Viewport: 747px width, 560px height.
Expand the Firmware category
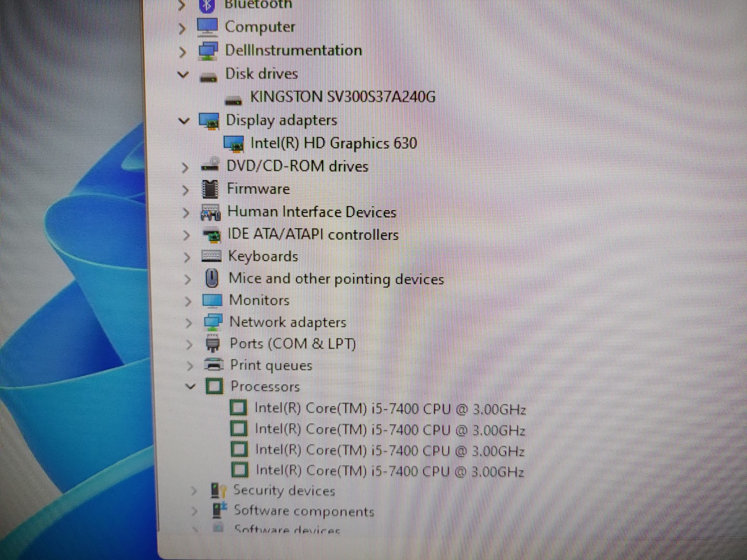click(186, 190)
